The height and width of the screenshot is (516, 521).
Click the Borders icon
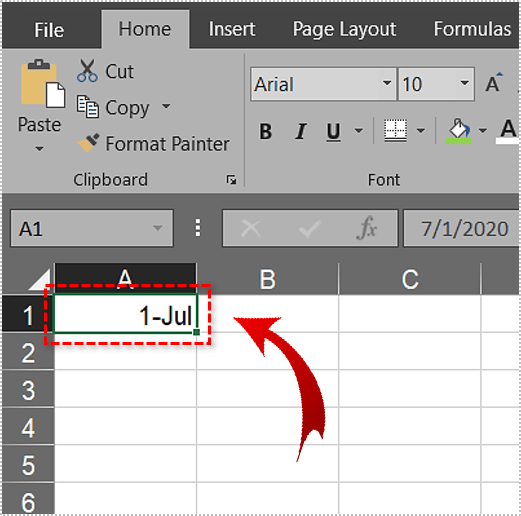click(x=395, y=130)
